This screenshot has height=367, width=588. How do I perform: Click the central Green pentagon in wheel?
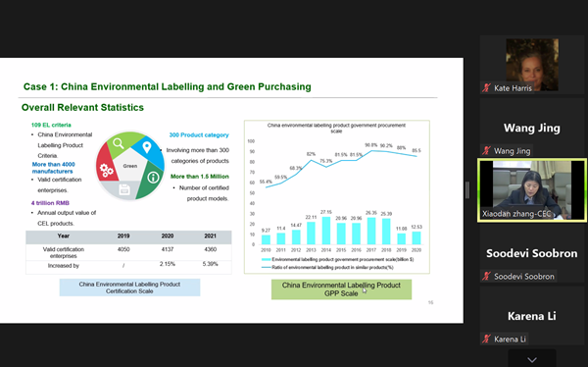pos(129,166)
